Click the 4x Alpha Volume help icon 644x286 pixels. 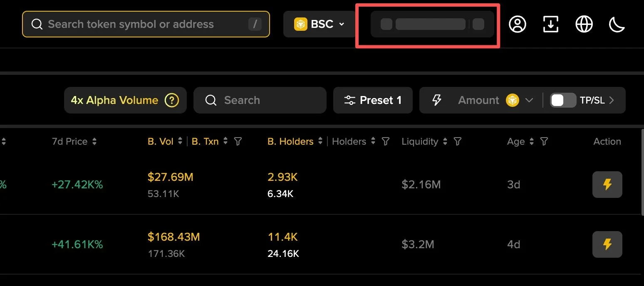(x=172, y=100)
